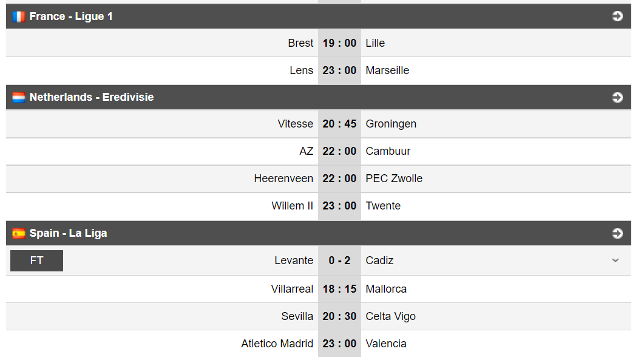Open the France - Ligue 1 league title
The height and width of the screenshot is (357, 644).
coord(71,16)
